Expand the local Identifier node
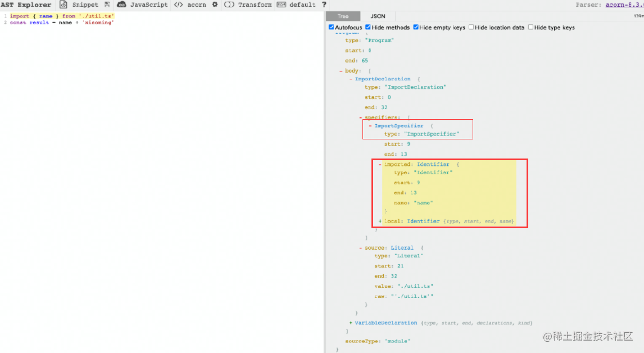644x353 pixels. point(380,221)
